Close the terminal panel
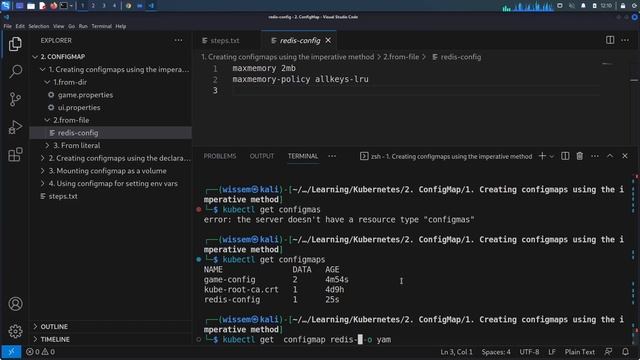Screen dimensions: 640x360 coord(624,156)
